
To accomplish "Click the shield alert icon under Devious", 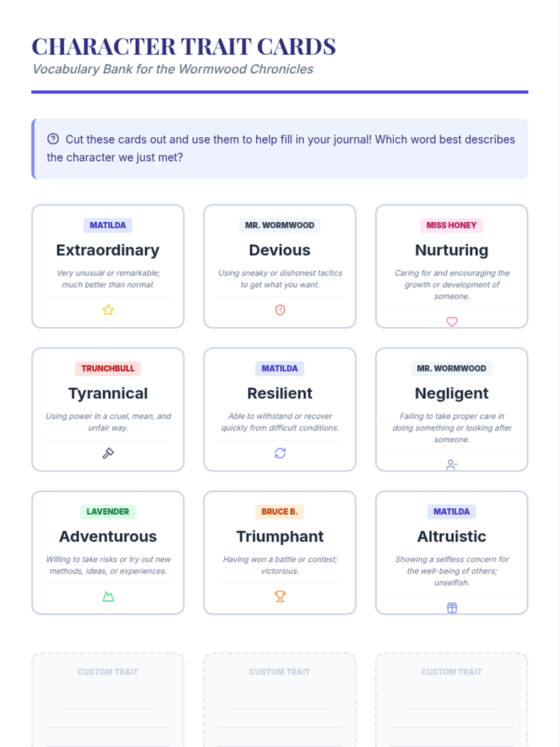I will tap(280, 310).
